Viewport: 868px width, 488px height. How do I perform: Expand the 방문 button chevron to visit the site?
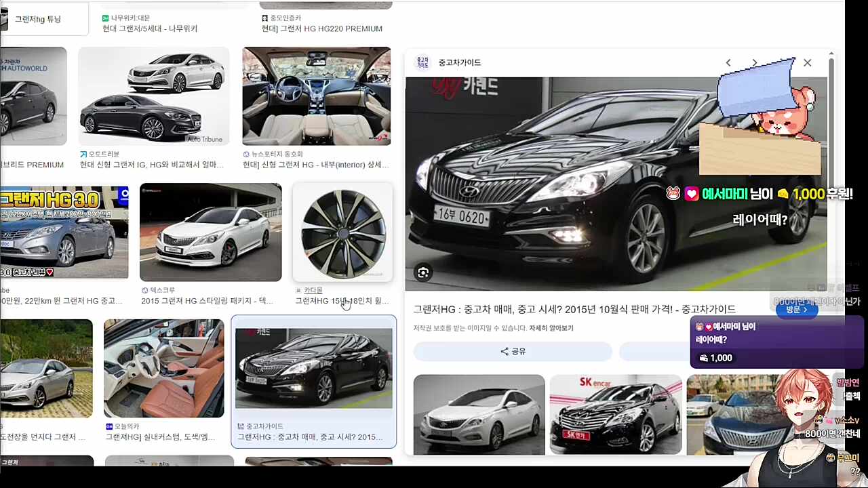(x=806, y=309)
